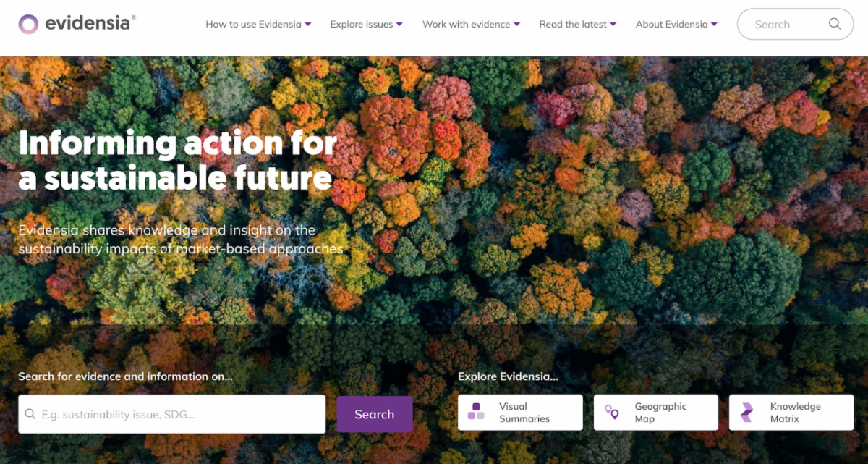
Task: Expand the arrow beside How to use Evidensia
Action: click(308, 24)
